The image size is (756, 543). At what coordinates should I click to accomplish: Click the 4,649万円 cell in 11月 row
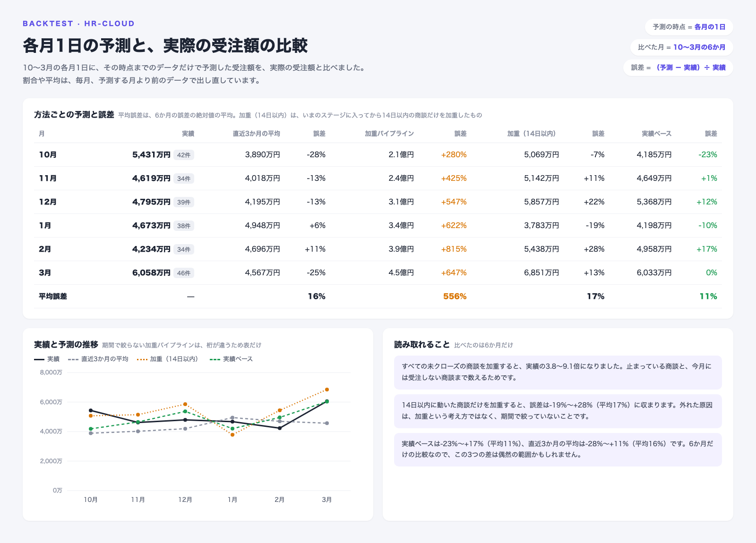(654, 178)
